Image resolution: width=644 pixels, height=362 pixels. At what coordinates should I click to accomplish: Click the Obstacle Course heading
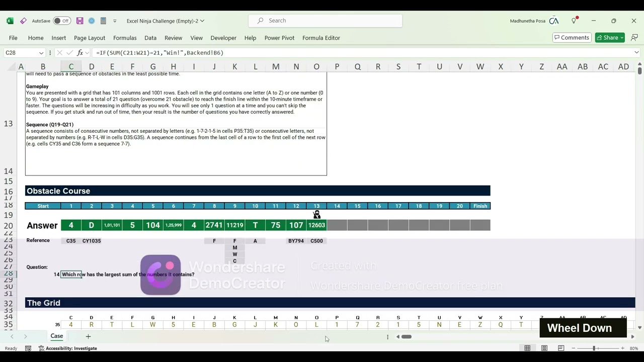click(58, 191)
